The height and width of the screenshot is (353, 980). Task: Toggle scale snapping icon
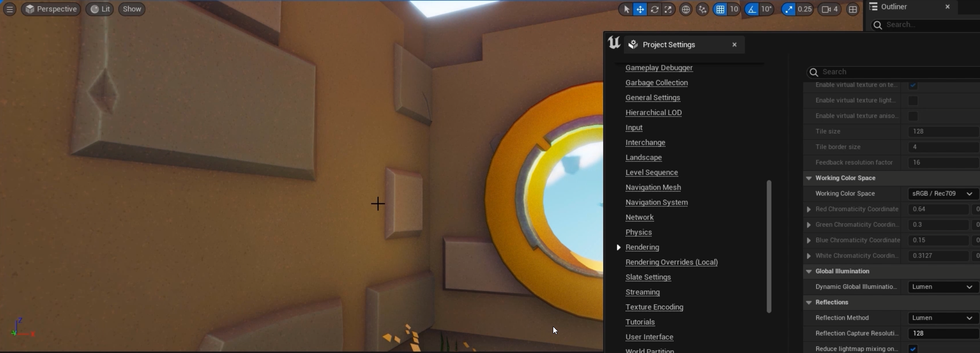click(789, 9)
